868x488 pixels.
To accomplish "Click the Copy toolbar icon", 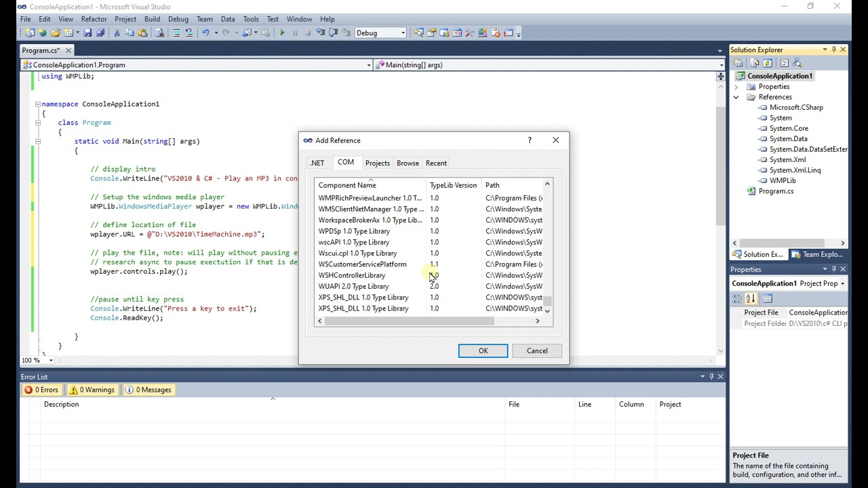I will click(130, 33).
